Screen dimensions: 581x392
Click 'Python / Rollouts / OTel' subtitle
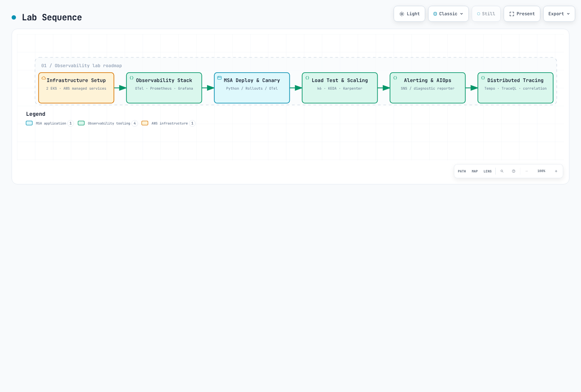pyautogui.click(x=252, y=89)
